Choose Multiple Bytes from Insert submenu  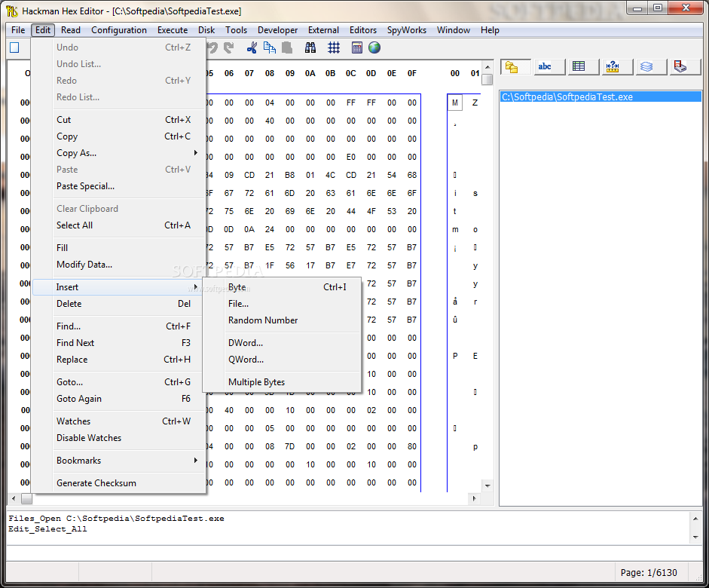(x=282, y=382)
